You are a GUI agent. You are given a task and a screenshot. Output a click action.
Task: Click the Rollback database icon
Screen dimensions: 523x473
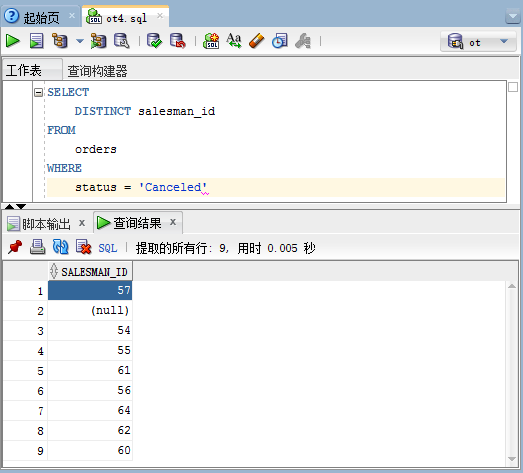tap(178, 41)
